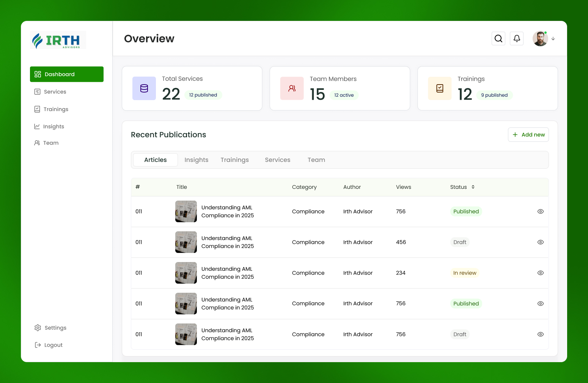Click the Total Services database icon
Screen dimensions: 588x383
pyautogui.click(x=144, y=88)
